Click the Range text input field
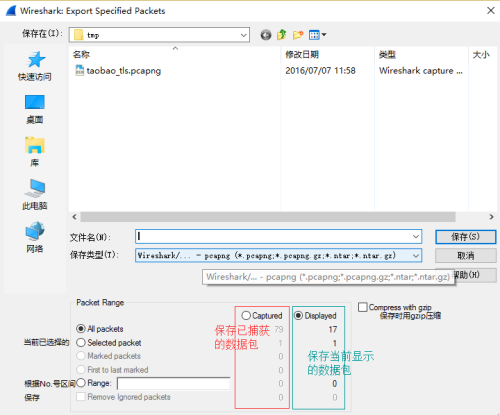 [174, 383]
